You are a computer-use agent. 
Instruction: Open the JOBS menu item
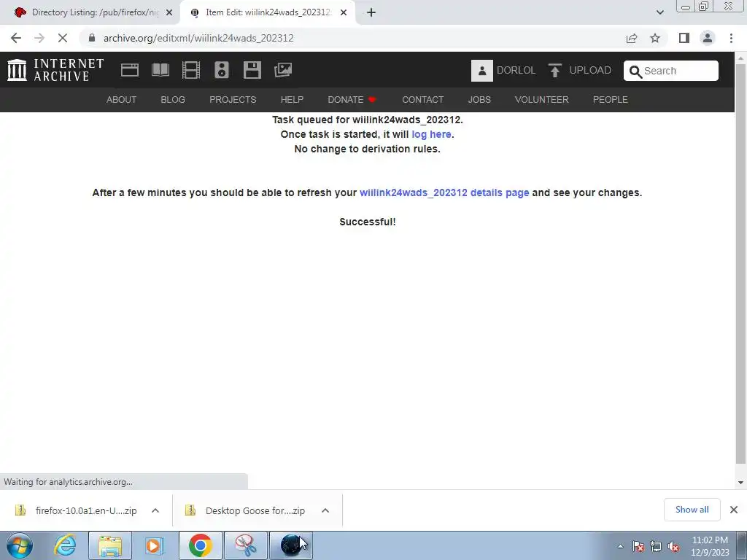pos(479,99)
